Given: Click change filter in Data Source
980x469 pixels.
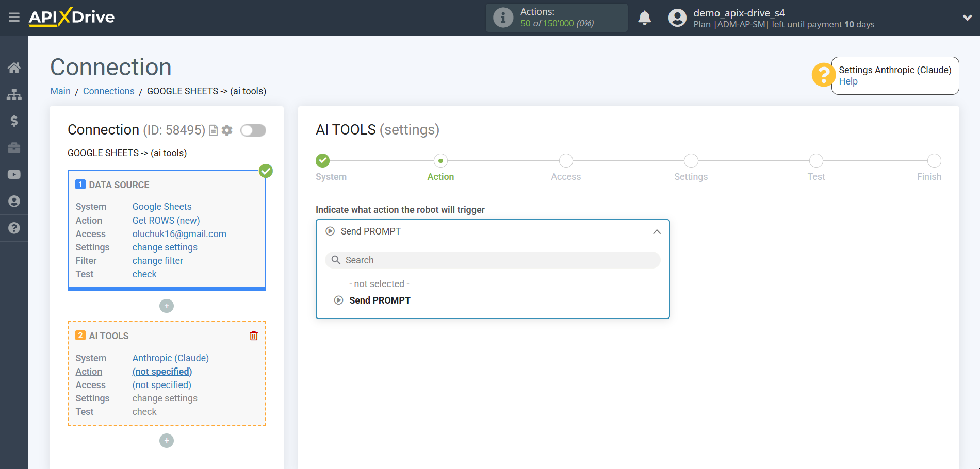Looking at the screenshot, I should pos(158,261).
